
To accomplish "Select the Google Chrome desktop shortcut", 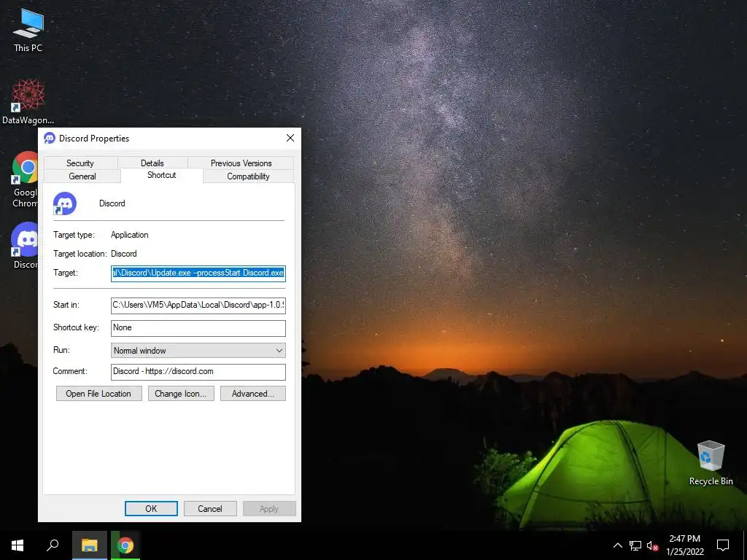I will pos(25,179).
